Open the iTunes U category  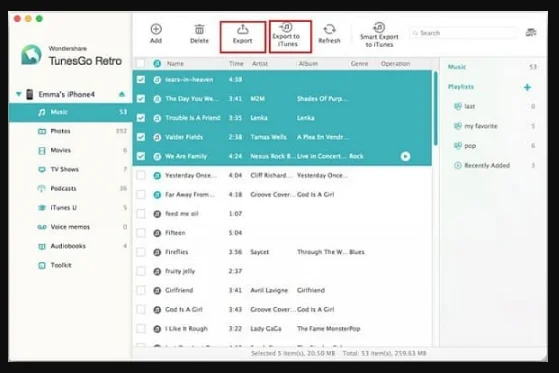71,208
